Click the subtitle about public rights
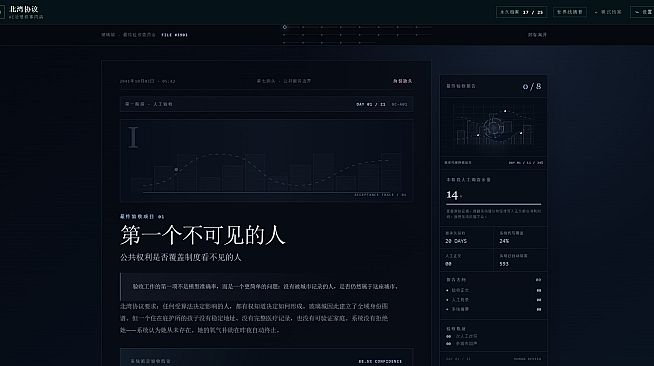The height and width of the screenshot is (366, 654). tap(181, 257)
